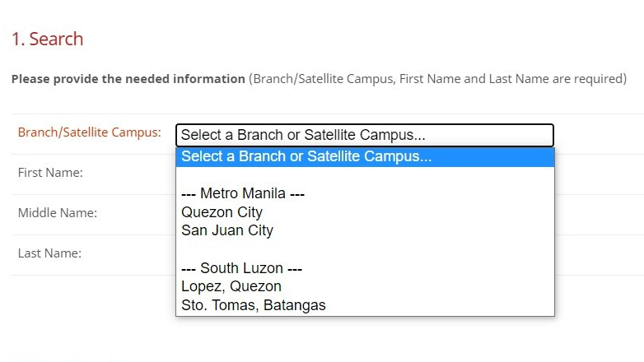Click the parenthetical required-fields note
Viewport: 644px width, 362px height.
pos(438,80)
